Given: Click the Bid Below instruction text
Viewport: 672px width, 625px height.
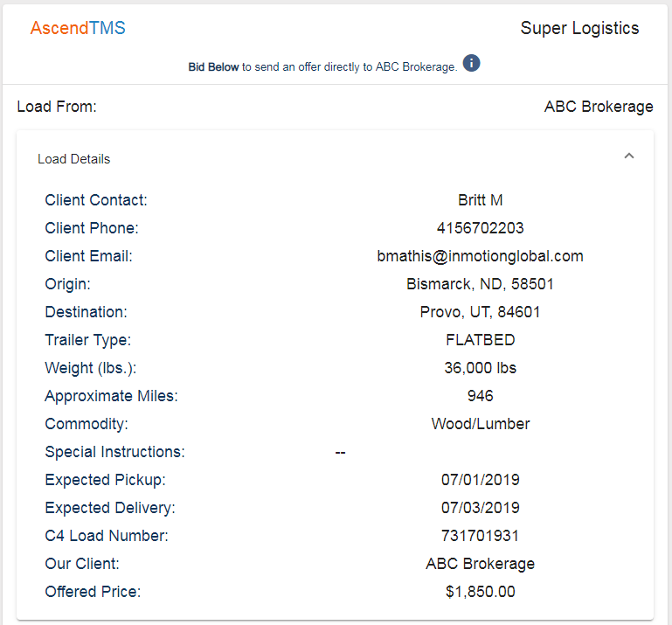Looking at the screenshot, I should (322, 67).
